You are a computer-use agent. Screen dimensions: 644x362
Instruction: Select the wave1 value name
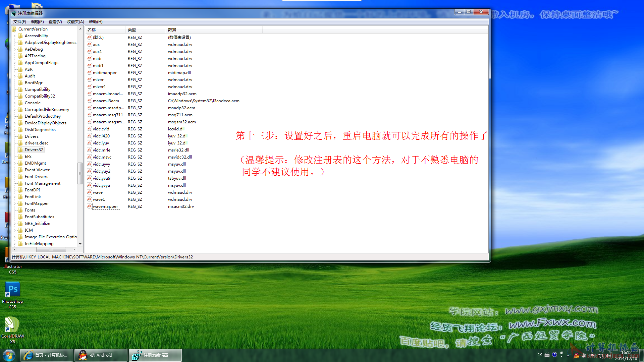[x=99, y=199]
